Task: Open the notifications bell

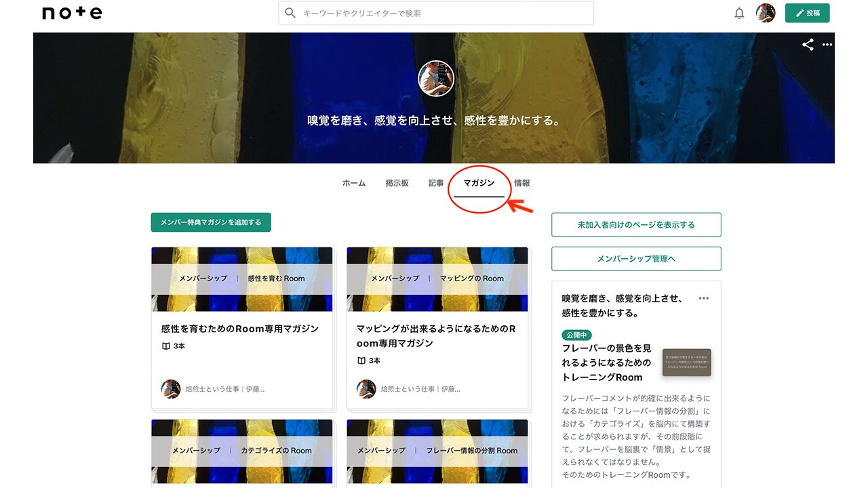Action: [x=739, y=13]
